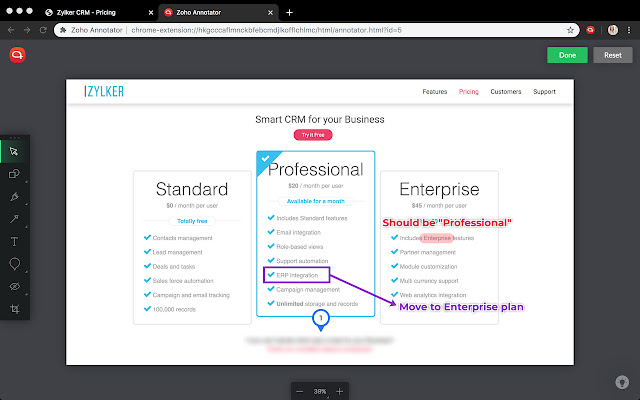
Task: Activate the Text tool
Action: click(x=14, y=242)
